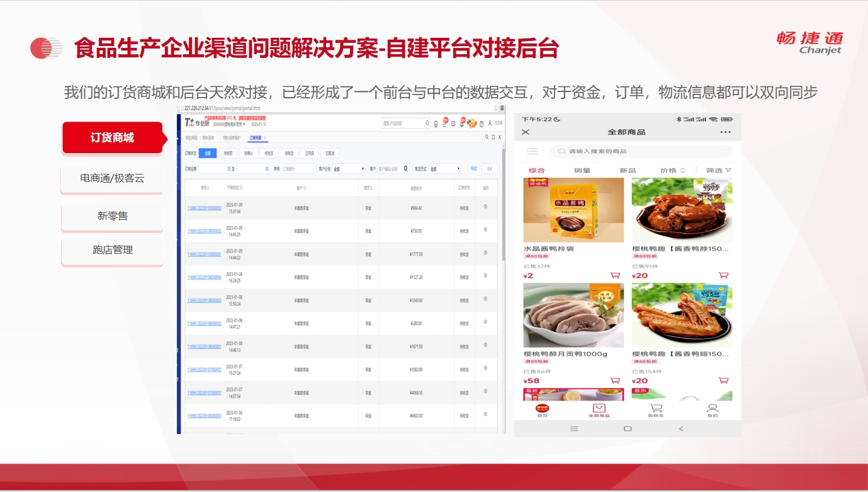This screenshot has width=868, height=492.
Task: Filter orders by 已完成 status
Action: 309,153
